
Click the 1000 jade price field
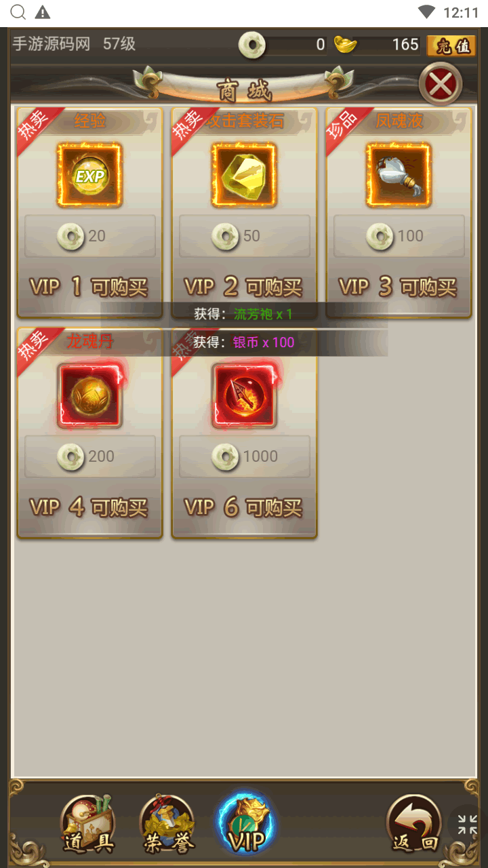click(245, 456)
